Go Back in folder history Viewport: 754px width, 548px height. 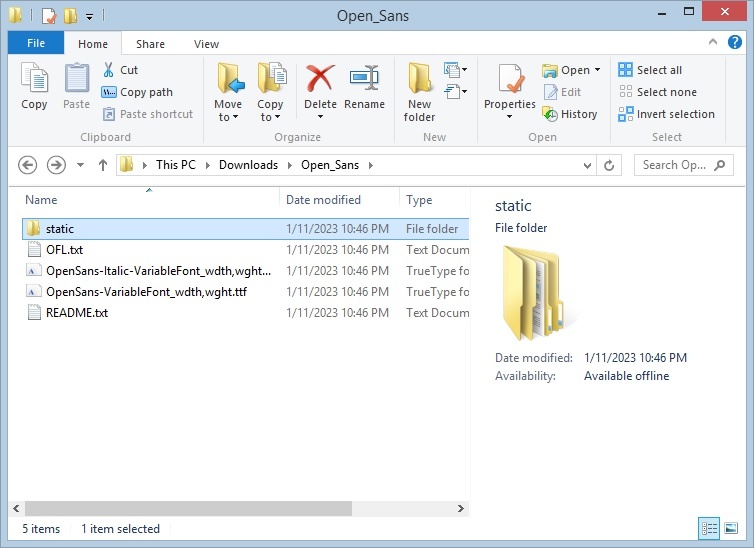27,165
